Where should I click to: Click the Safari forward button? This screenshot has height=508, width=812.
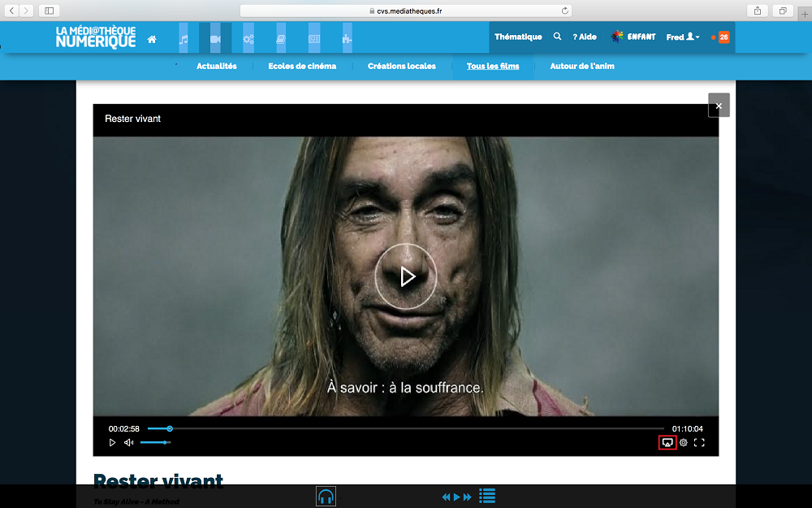[x=27, y=11]
